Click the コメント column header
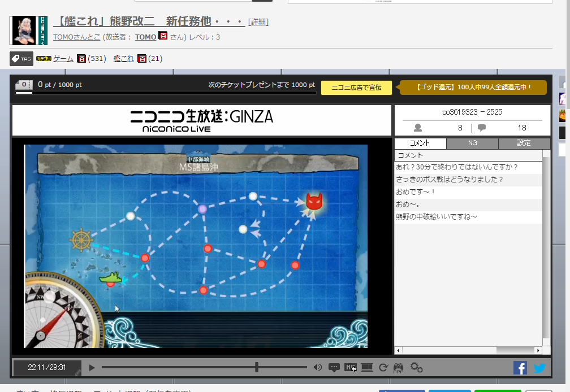570x392 pixels. (468, 155)
